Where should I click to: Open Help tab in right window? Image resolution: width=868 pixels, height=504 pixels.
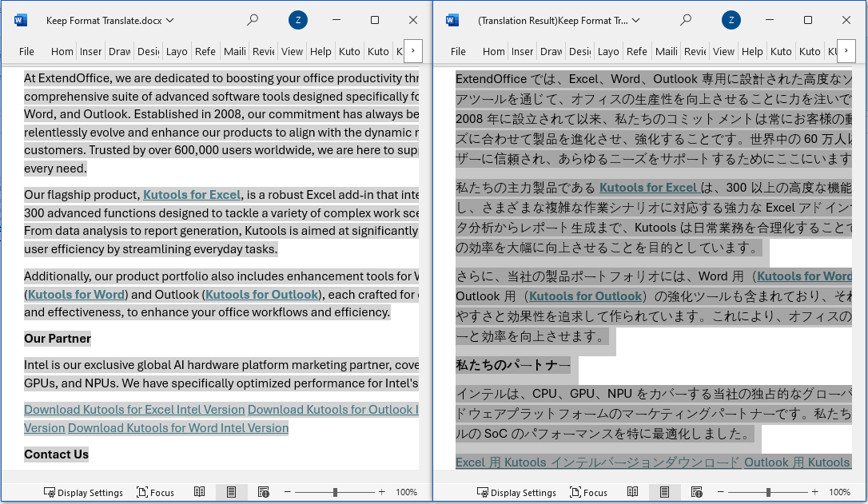point(752,51)
